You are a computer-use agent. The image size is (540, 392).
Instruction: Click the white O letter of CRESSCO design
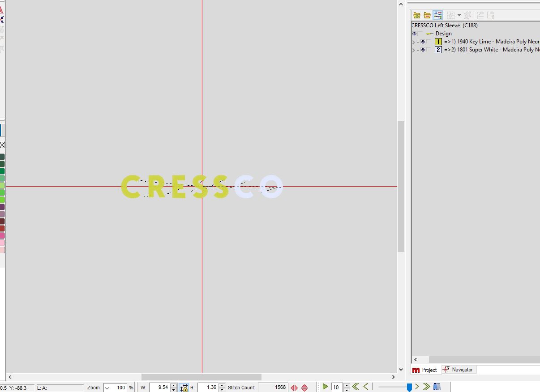click(x=271, y=187)
